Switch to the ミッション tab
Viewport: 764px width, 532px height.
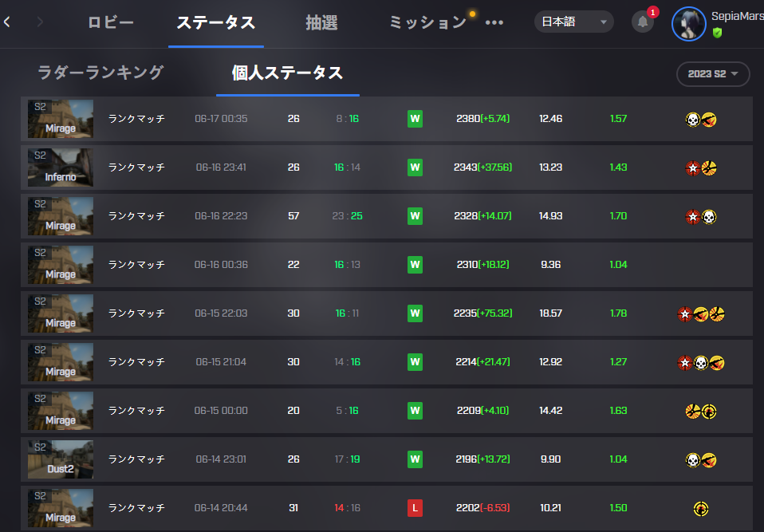click(428, 22)
